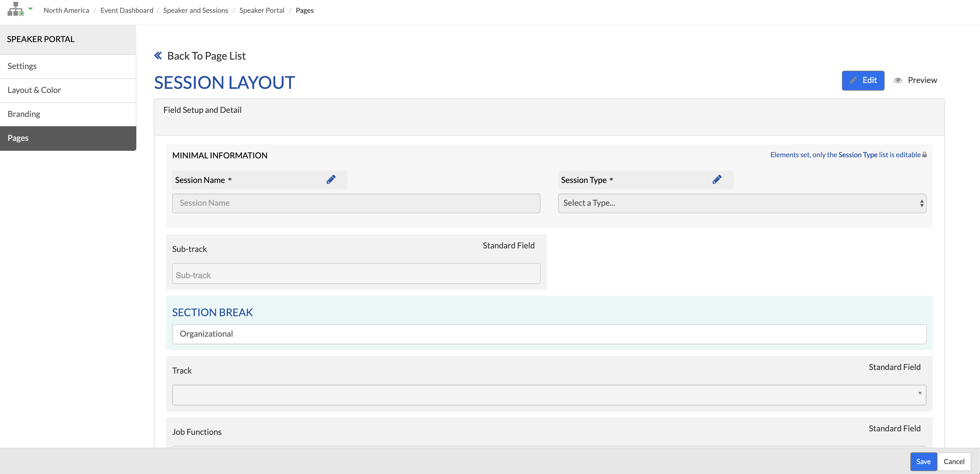Click the lock icon beside editable note

[924, 155]
